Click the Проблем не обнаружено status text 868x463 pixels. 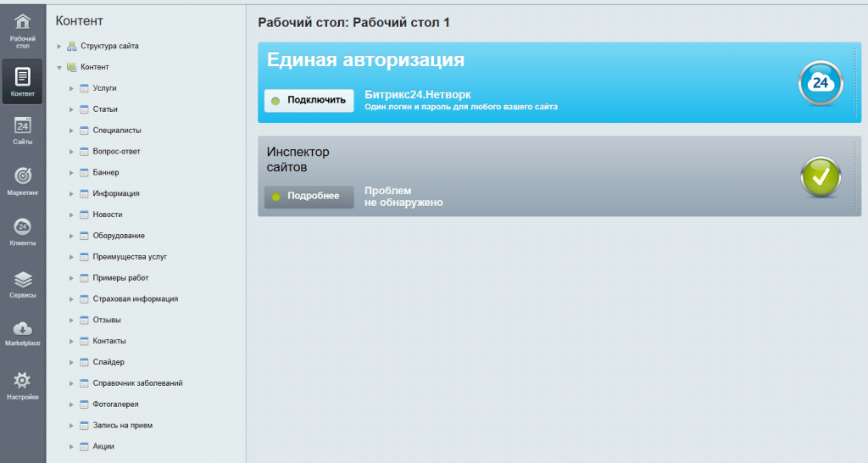[403, 197]
